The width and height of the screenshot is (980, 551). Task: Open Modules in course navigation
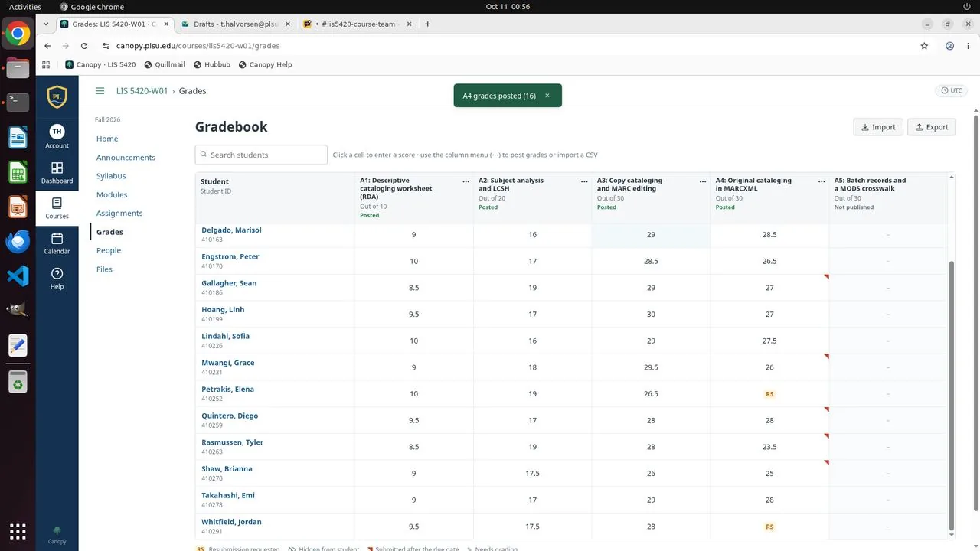pyautogui.click(x=112, y=194)
